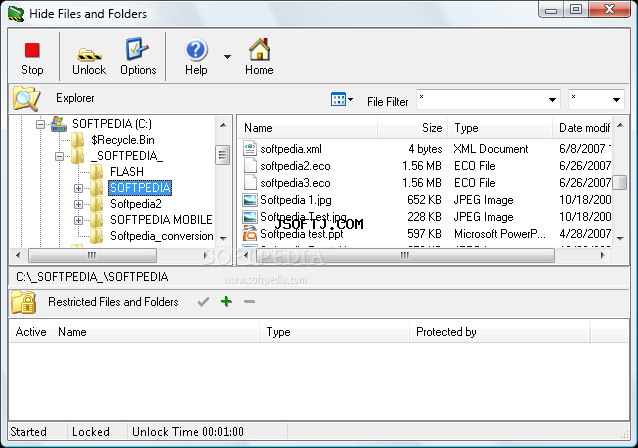Open the view mode grid dropdown
Screen dimensions: 638x448
(x=342, y=99)
